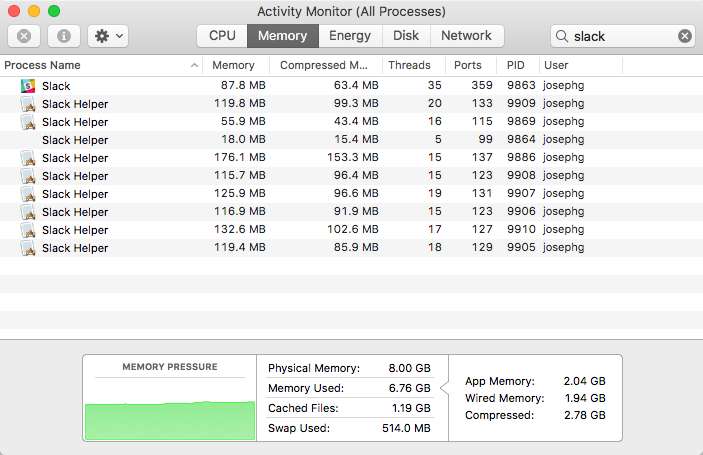Switch to the CPU tab

click(222, 36)
